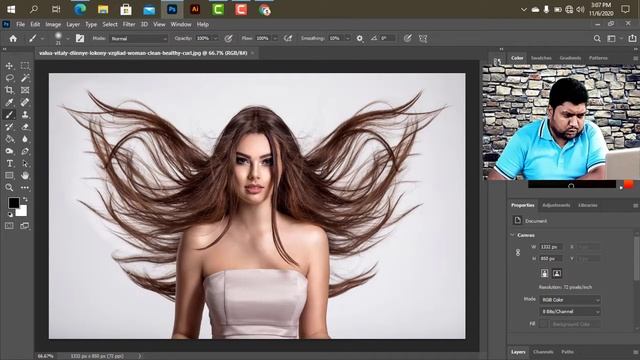
Task: Open the Brush Preset picker arrow
Action: pos(67,38)
